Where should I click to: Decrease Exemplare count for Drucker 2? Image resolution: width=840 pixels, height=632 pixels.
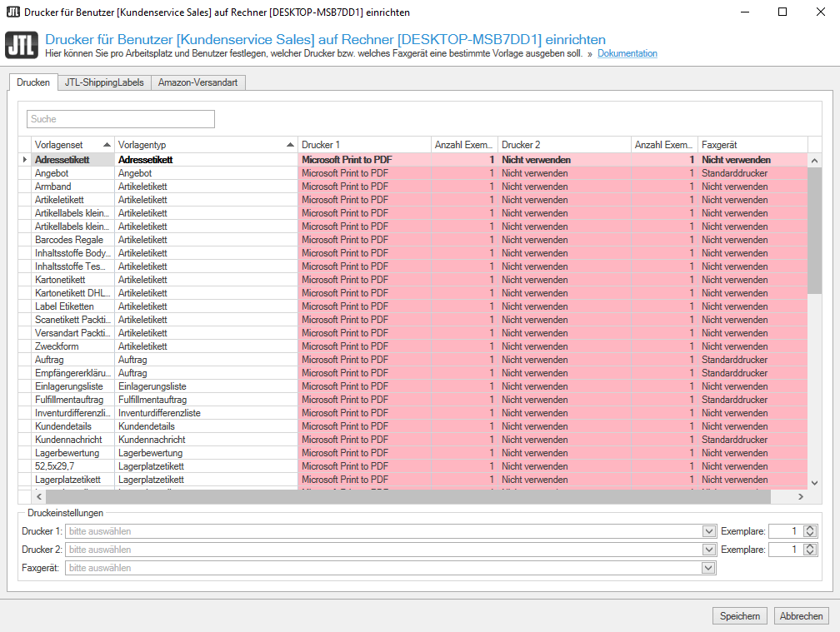(808, 553)
